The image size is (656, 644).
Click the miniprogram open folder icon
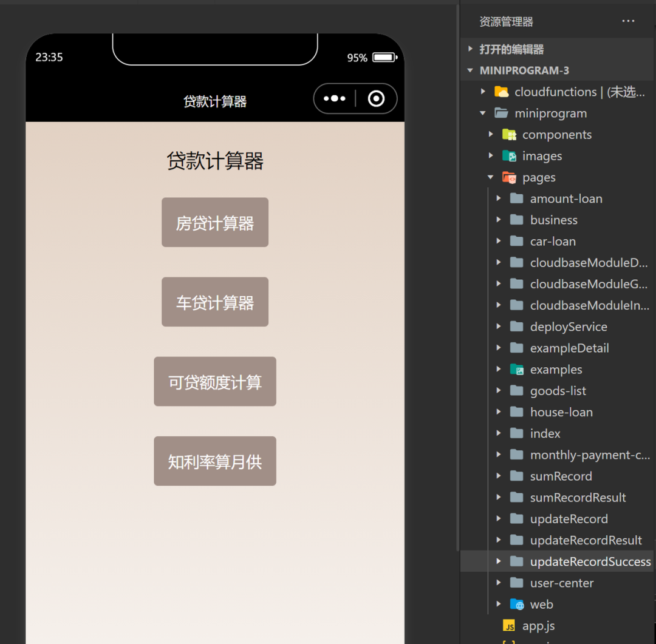(x=501, y=113)
